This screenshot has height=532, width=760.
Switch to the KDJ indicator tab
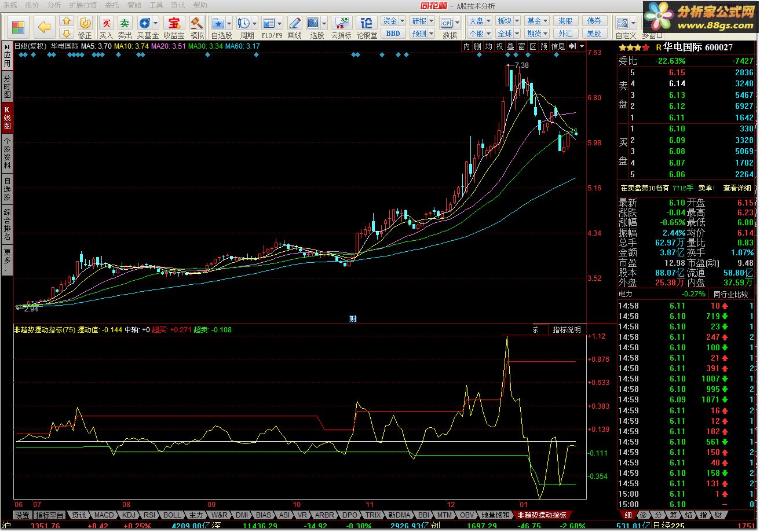point(129,515)
